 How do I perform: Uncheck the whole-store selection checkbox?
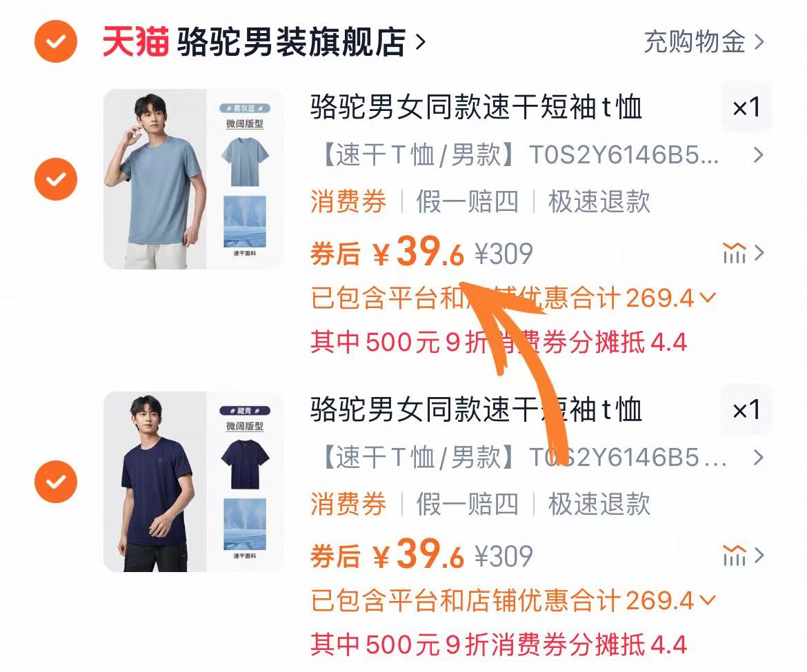click(56, 41)
